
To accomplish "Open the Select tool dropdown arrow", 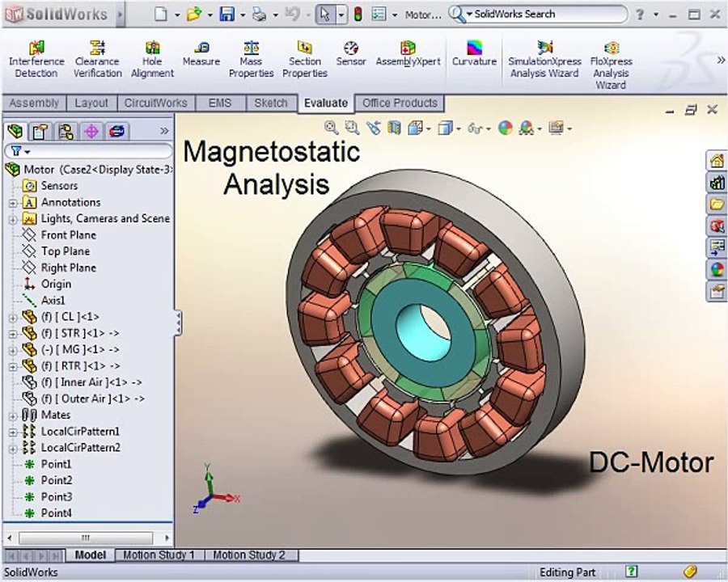I will tap(341, 15).
